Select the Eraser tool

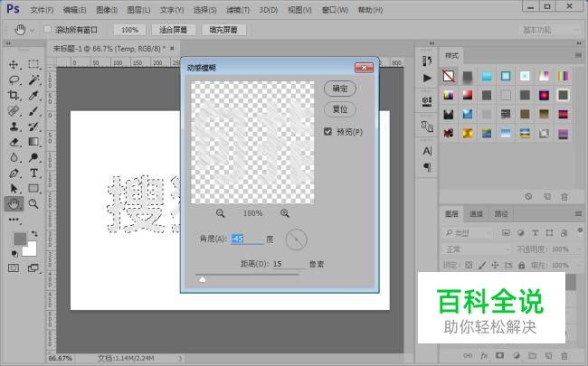tap(14, 142)
